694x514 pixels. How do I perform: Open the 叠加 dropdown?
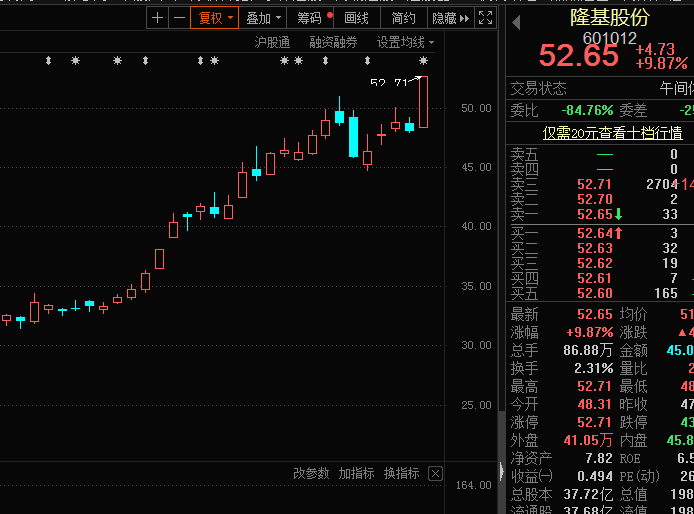click(x=263, y=18)
